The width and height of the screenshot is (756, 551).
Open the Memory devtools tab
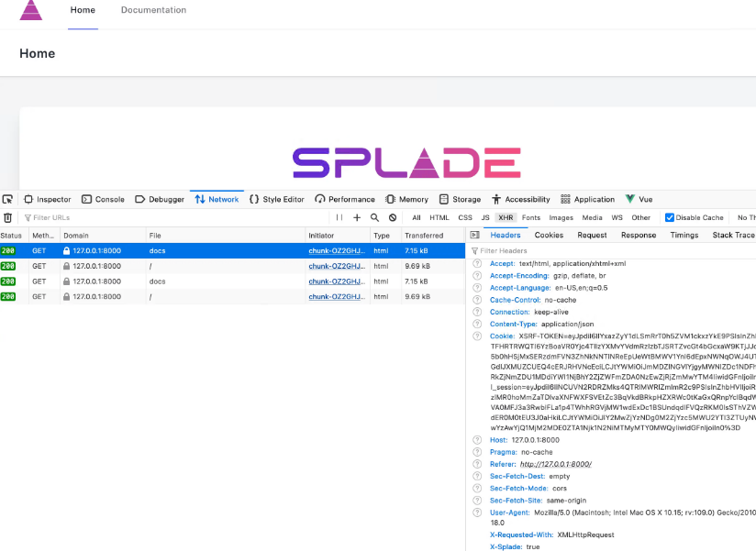(x=407, y=199)
